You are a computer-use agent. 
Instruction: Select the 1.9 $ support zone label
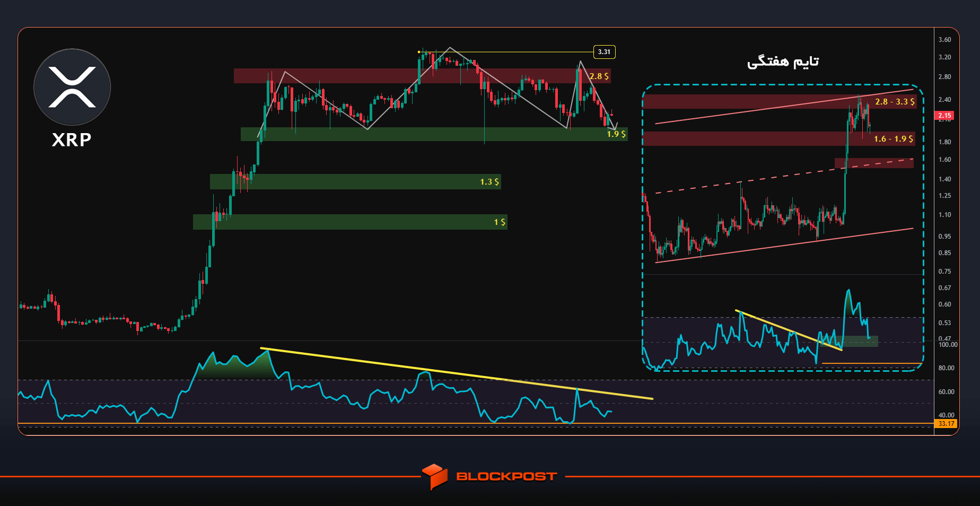coord(616,134)
